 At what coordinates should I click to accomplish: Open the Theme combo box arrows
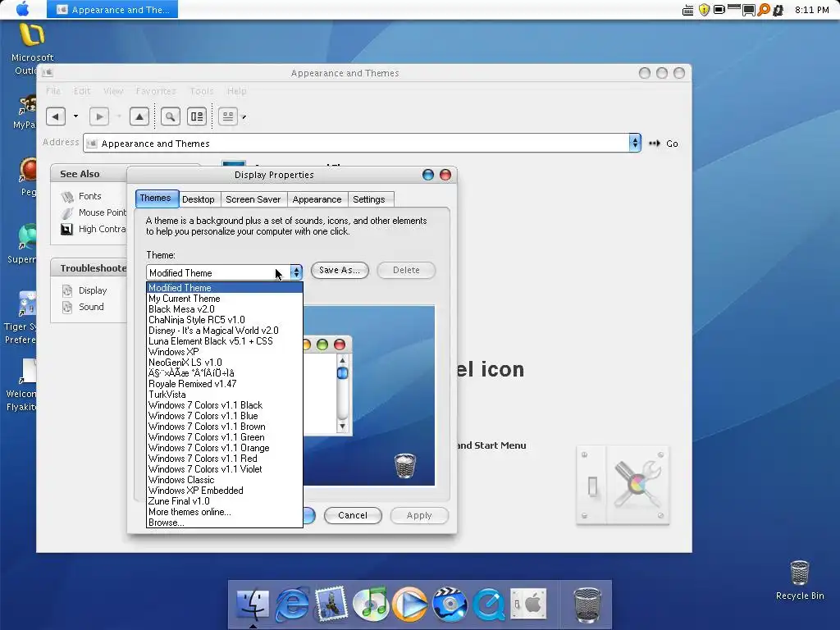point(296,272)
